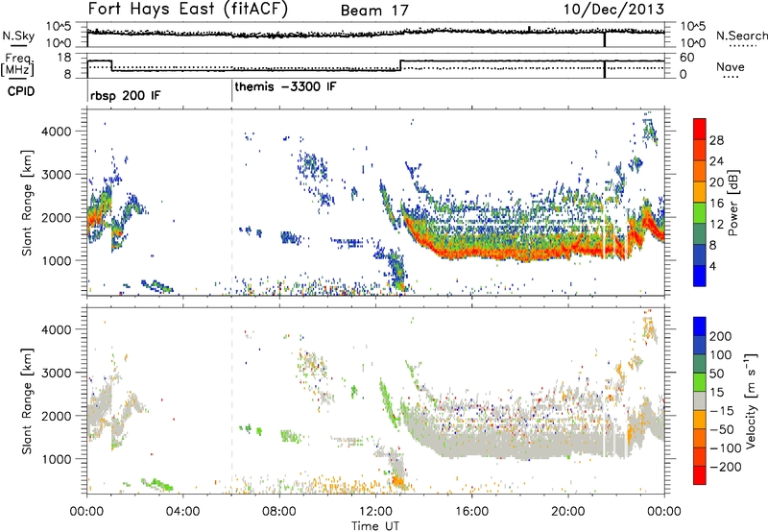This screenshot has width=768, height=532.
Task: Click the 'Nave' legend label
Action: tap(731, 67)
